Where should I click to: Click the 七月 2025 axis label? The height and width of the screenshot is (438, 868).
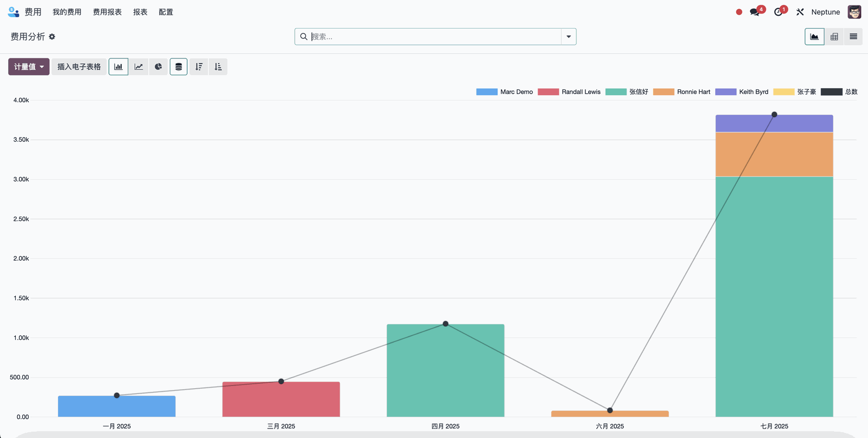(774, 426)
